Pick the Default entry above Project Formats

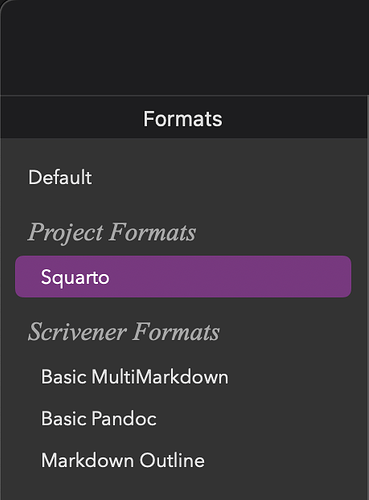tap(60, 177)
